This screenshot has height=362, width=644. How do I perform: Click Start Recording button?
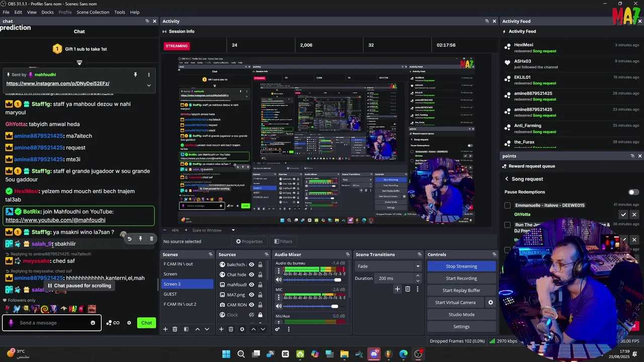[x=461, y=278]
